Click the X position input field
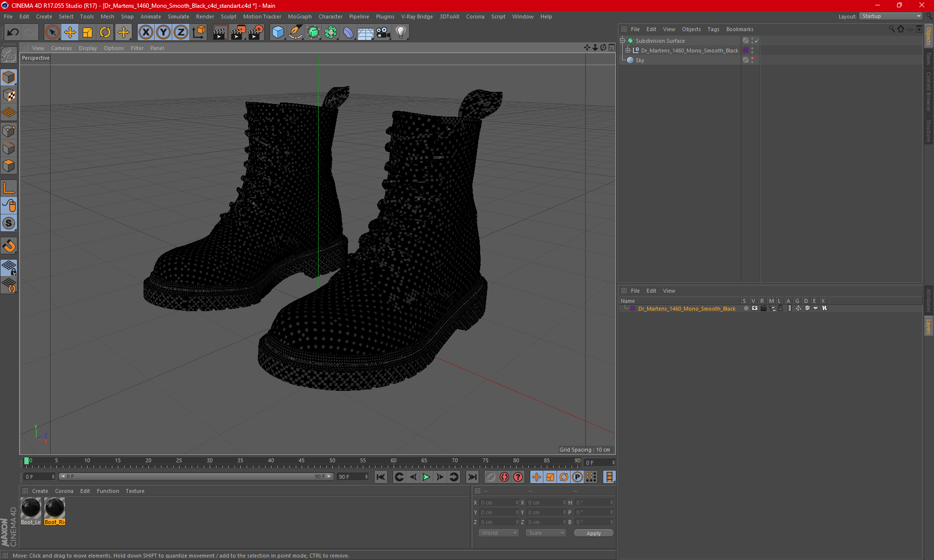934x560 pixels. point(499,503)
